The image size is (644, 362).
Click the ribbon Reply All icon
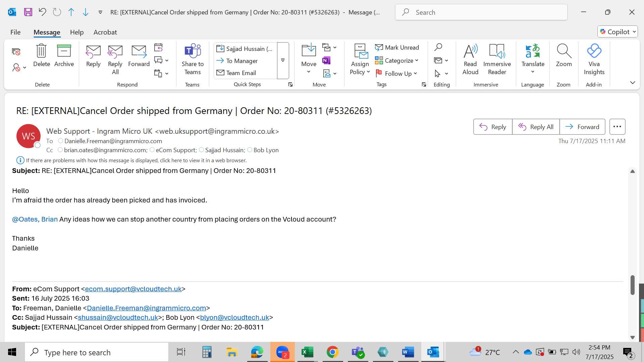click(115, 60)
